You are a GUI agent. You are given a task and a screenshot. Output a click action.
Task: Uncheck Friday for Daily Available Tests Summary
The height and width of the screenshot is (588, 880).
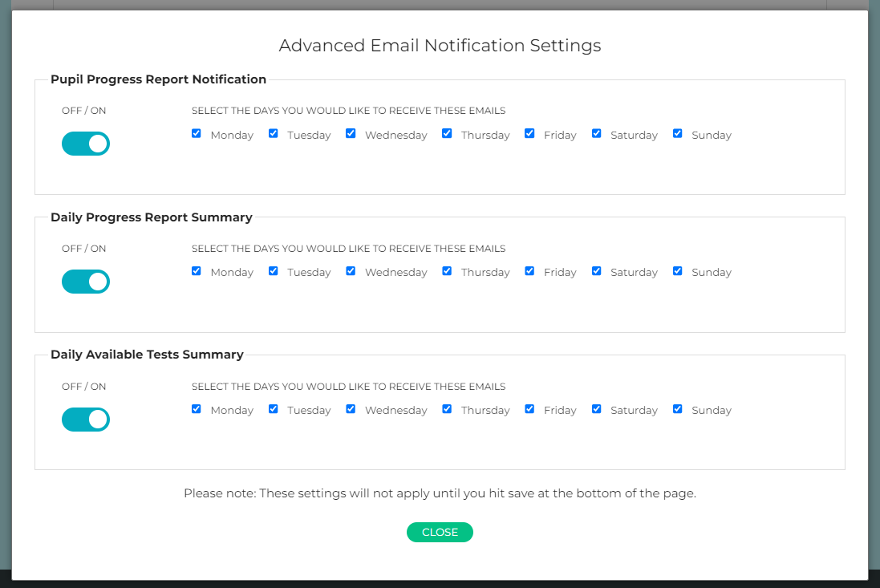tap(529, 408)
